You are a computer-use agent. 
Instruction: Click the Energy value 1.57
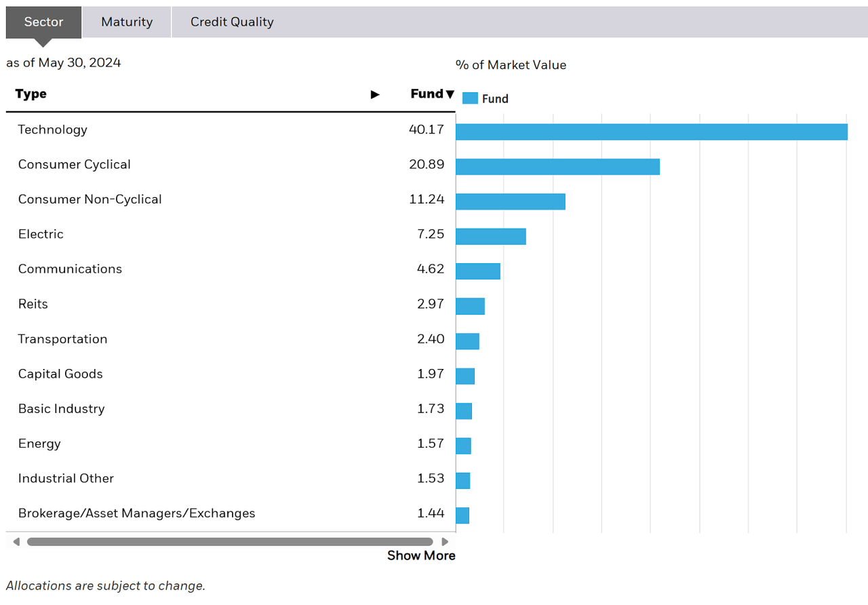click(x=431, y=443)
